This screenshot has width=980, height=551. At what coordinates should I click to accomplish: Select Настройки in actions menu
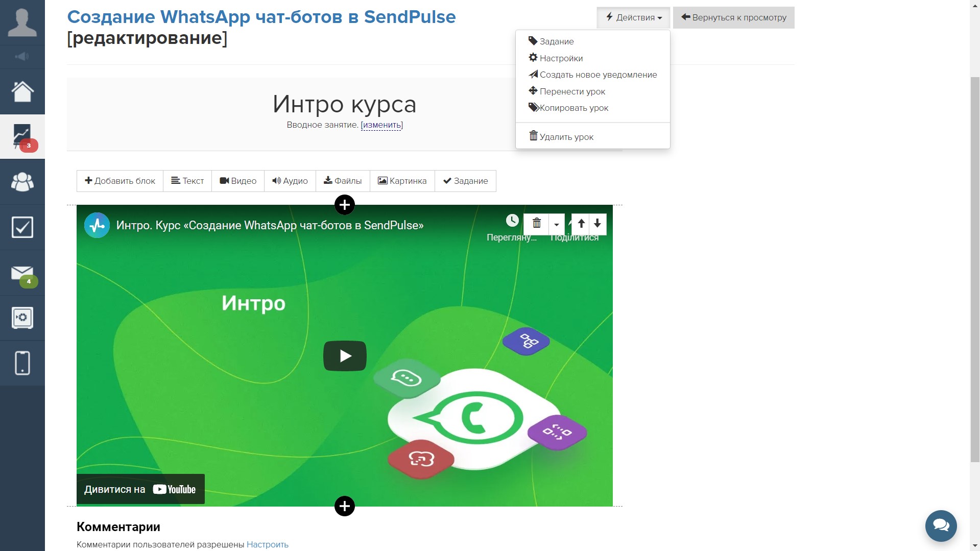[x=592, y=58]
